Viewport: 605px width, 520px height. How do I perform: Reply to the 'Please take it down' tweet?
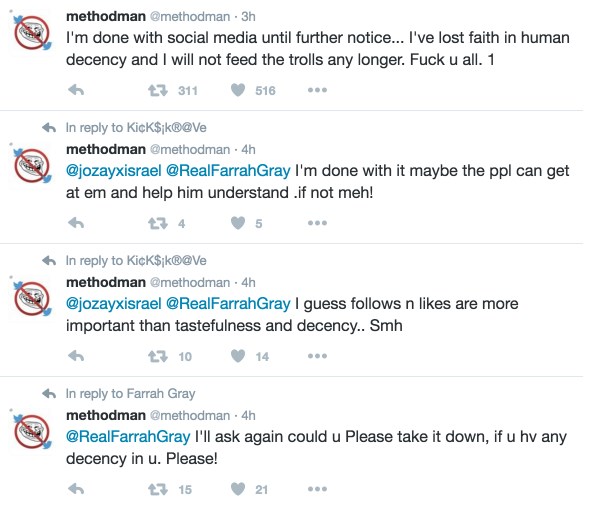[x=76, y=489]
